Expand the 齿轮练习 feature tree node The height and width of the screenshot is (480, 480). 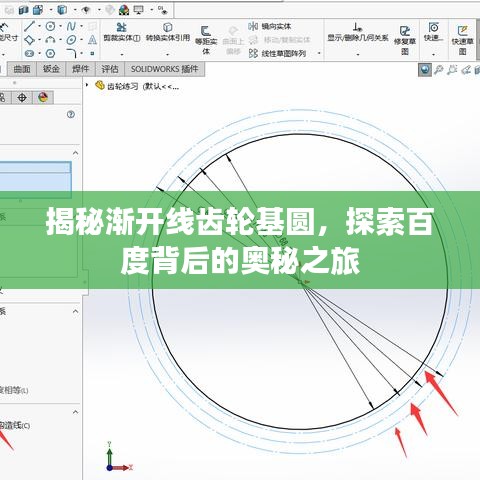tap(87, 85)
